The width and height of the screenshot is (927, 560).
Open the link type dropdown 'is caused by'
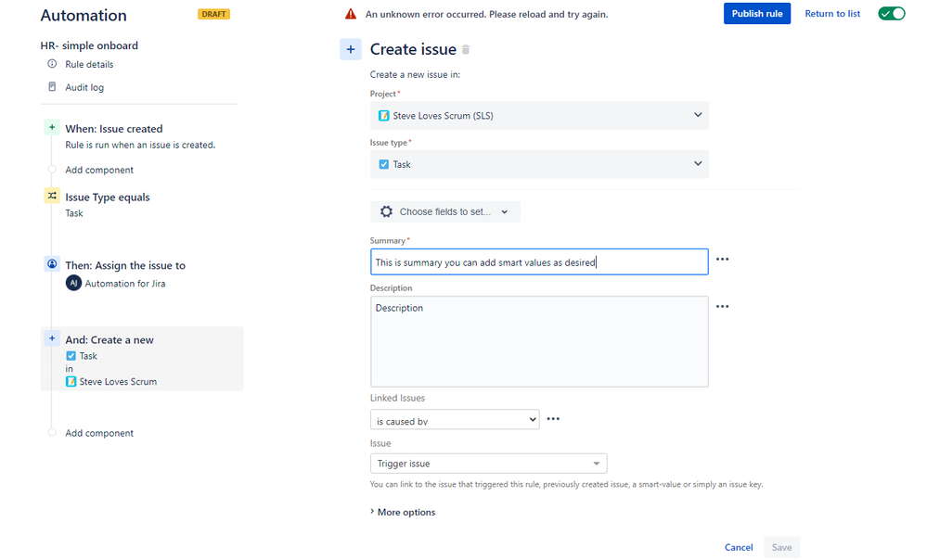click(x=455, y=420)
